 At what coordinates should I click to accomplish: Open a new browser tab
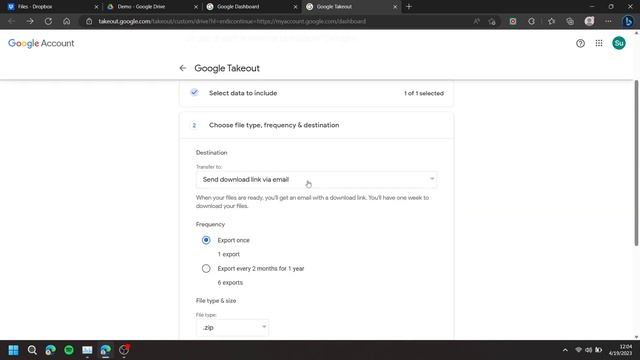point(409,7)
